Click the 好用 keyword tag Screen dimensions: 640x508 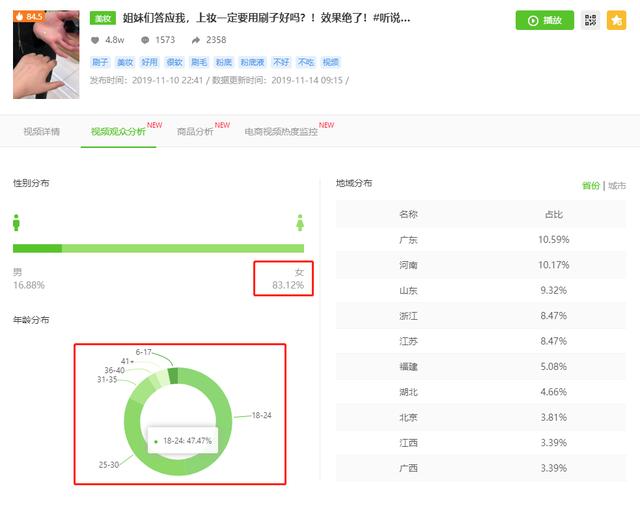tap(149, 62)
